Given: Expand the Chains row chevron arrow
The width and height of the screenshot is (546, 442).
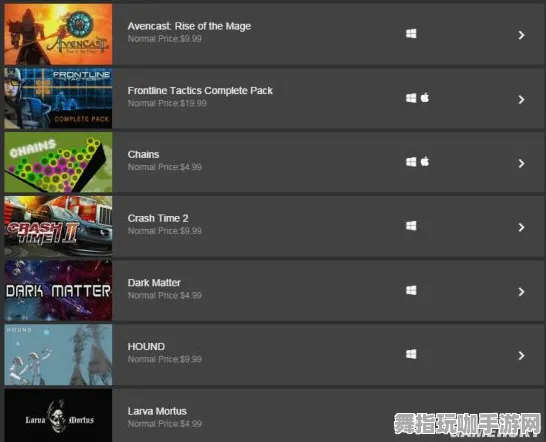Looking at the screenshot, I should click(x=521, y=163).
